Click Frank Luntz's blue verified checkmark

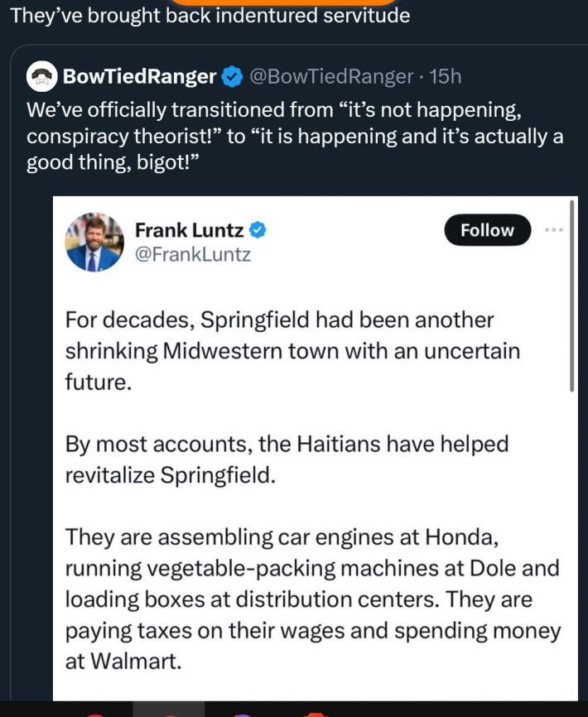pos(258,230)
